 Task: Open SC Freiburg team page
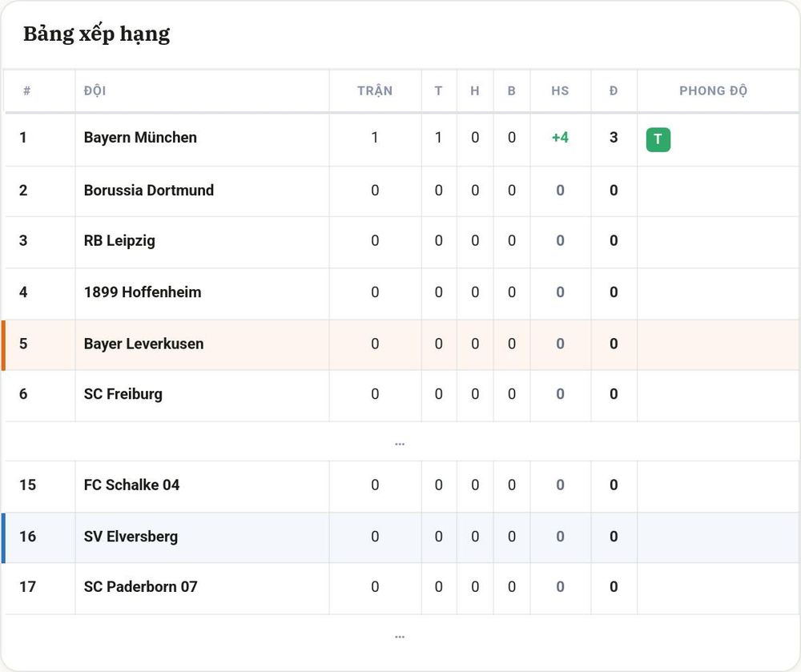(123, 394)
